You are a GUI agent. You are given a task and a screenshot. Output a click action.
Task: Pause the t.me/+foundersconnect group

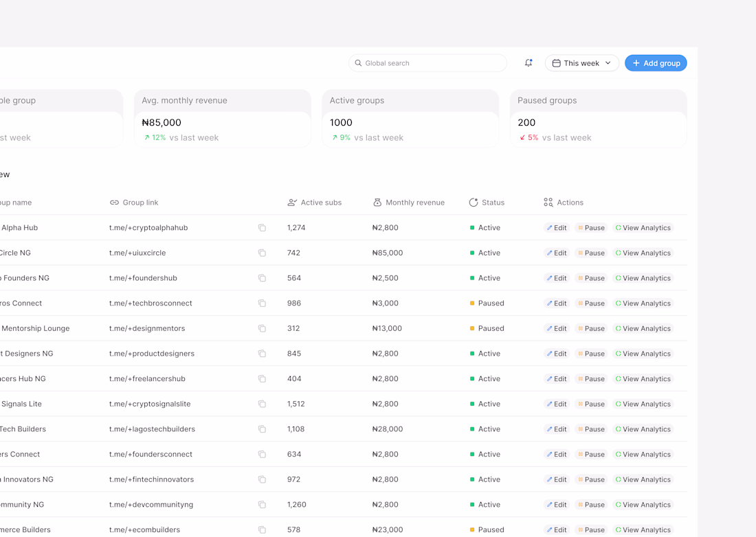pos(591,455)
